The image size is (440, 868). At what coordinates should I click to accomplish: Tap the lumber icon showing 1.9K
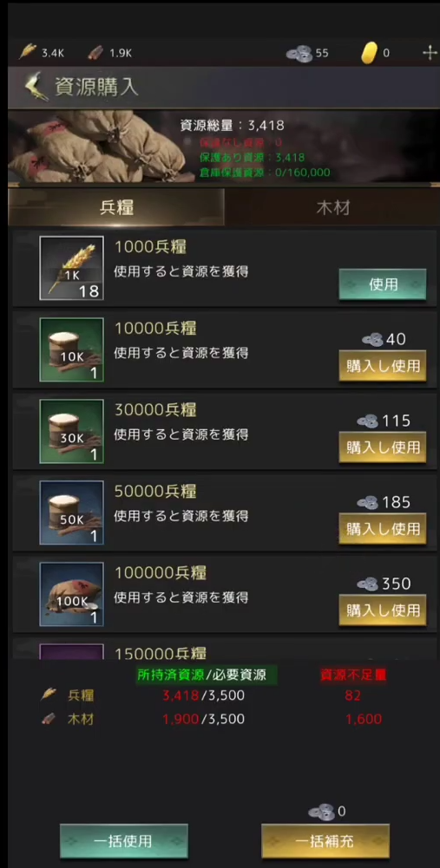[95, 53]
